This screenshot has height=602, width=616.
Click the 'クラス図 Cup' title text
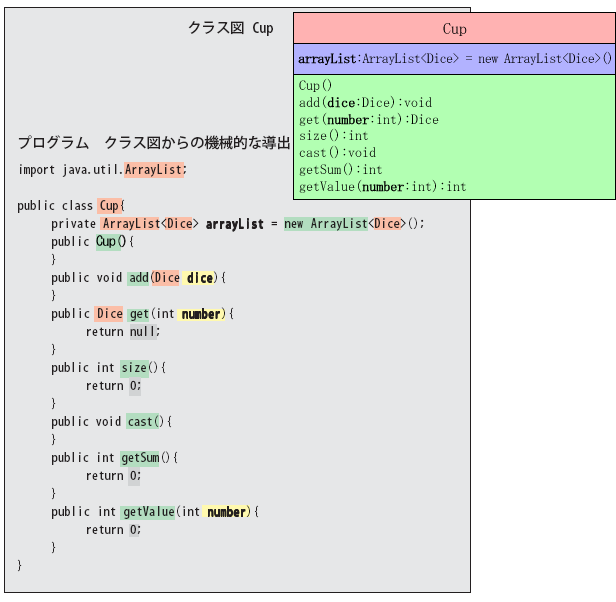231,28
